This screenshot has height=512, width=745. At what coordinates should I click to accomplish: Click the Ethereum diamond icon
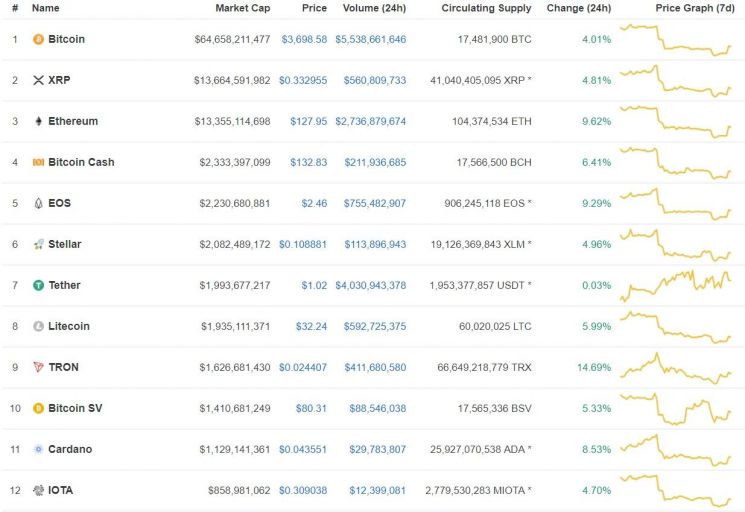[x=38, y=121]
